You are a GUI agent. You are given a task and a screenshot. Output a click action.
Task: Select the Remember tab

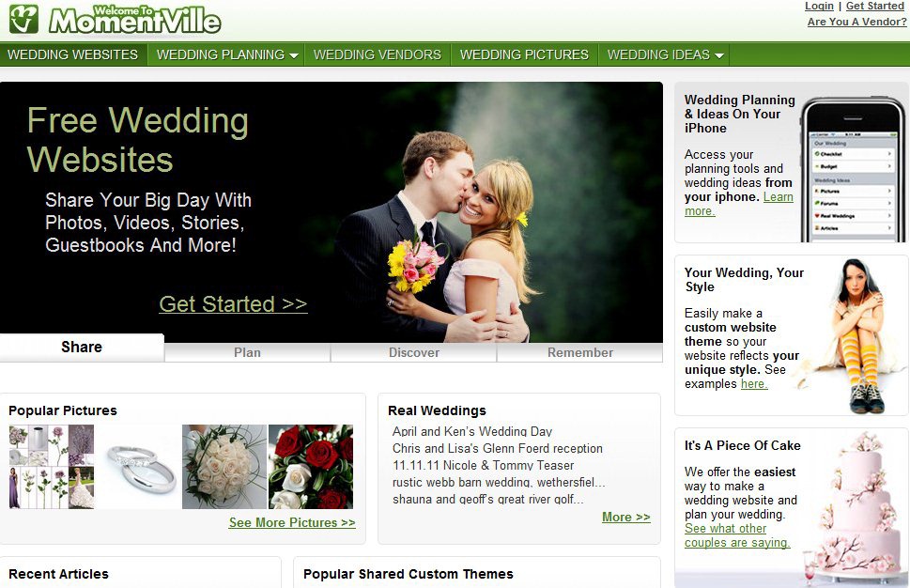click(579, 352)
